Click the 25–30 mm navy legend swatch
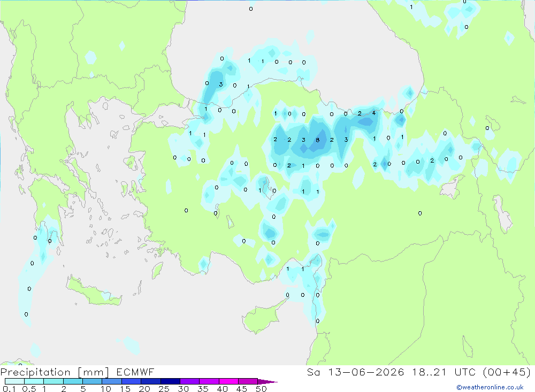Viewport: 535px width, 392px height. click(x=170, y=381)
